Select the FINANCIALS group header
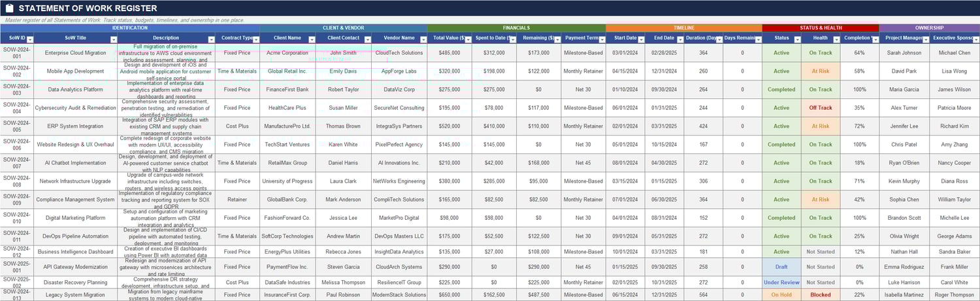 coord(516,28)
